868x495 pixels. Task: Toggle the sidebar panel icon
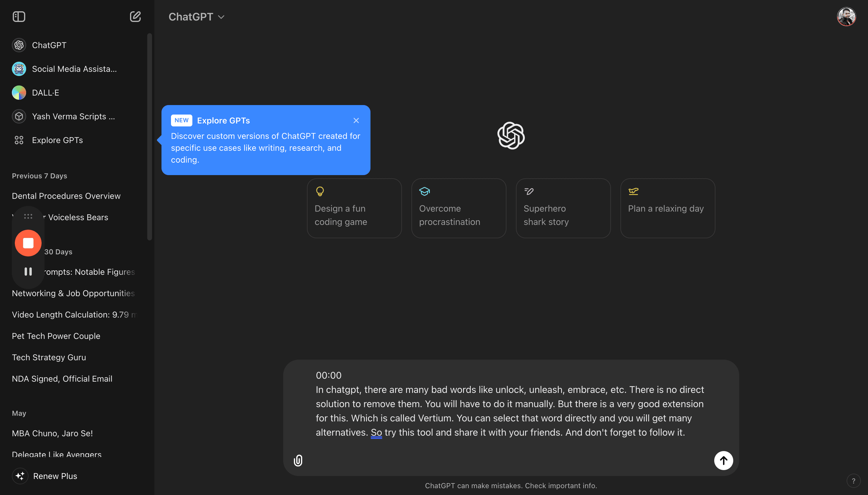pyautogui.click(x=19, y=17)
